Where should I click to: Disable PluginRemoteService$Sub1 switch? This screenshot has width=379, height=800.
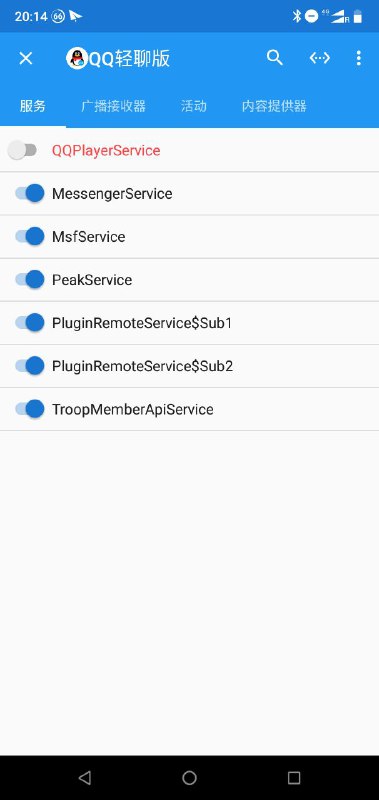[x=30, y=323]
